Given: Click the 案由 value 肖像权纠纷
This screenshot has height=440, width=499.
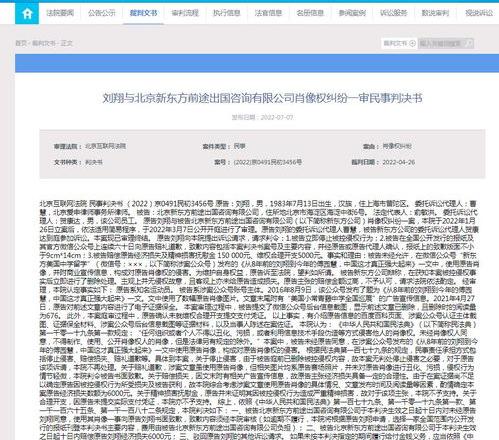Looking at the screenshot, I should coord(397,146).
